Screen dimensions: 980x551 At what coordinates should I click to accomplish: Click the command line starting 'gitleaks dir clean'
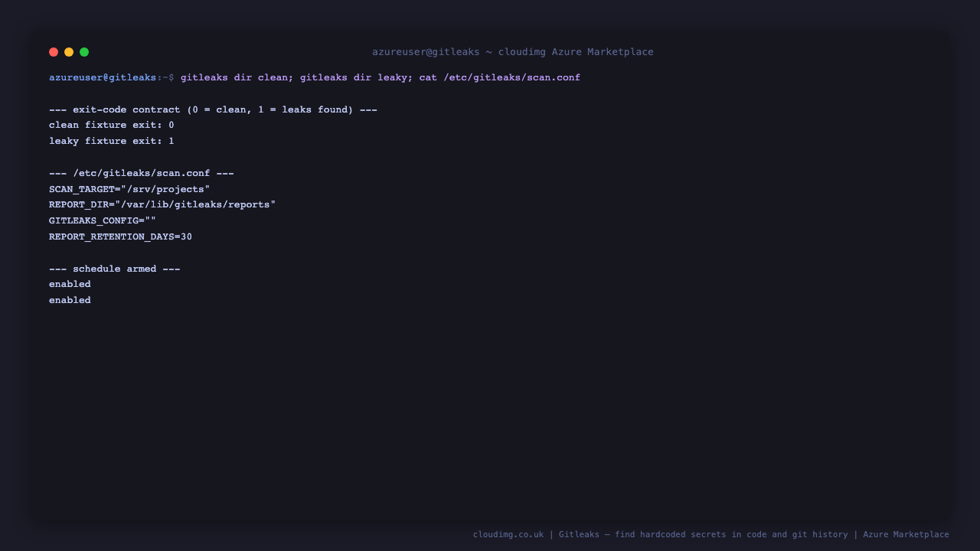point(381,77)
